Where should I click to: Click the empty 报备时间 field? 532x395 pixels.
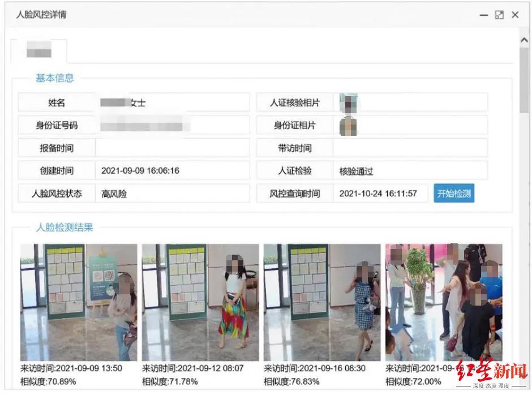point(173,148)
